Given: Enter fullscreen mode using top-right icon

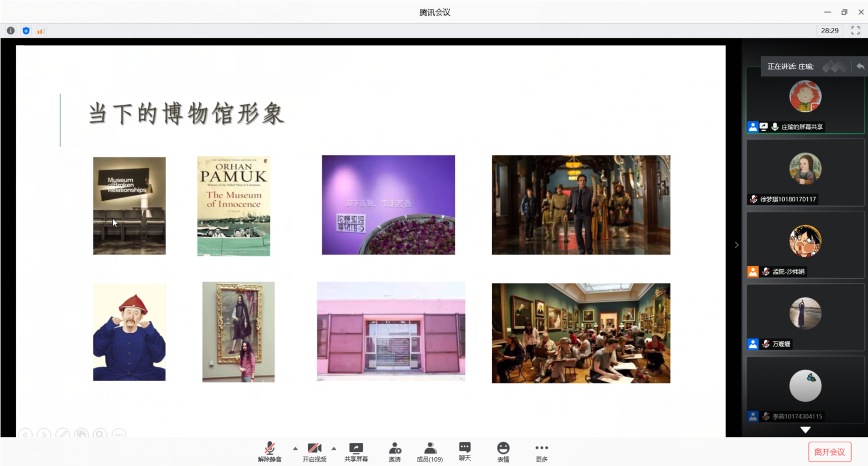Looking at the screenshot, I should (x=855, y=31).
